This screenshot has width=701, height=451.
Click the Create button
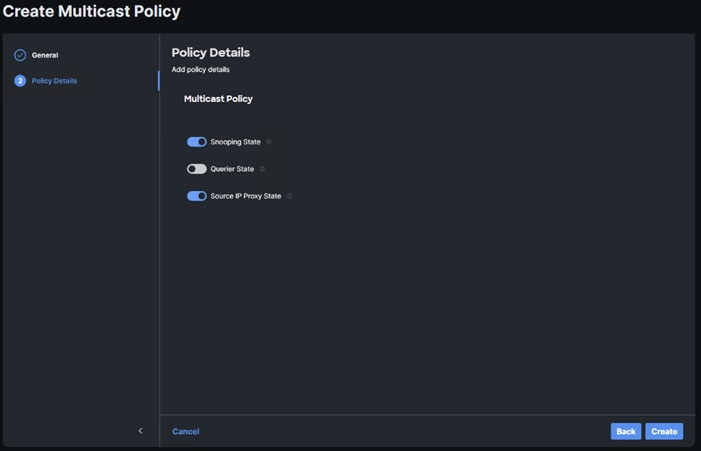point(664,431)
